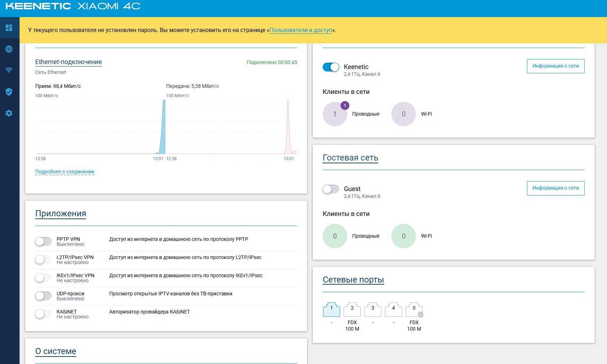The height and width of the screenshot is (364, 607).
Task: Click the Keenetic logo in header
Action: point(38,6)
